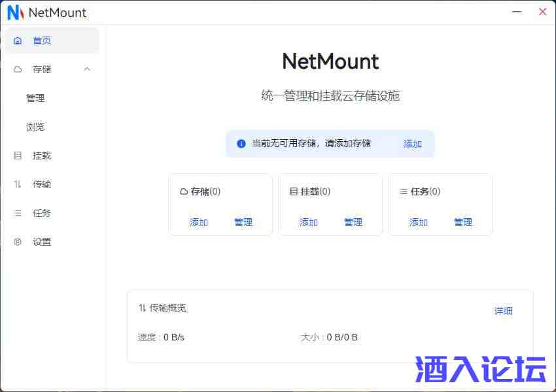
Task: Click the list icon beside 任务 in sidebar
Action: coord(18,213)
